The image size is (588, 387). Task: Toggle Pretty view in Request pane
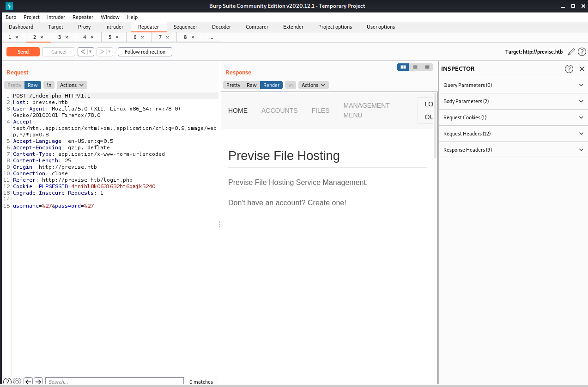point(14,85)
